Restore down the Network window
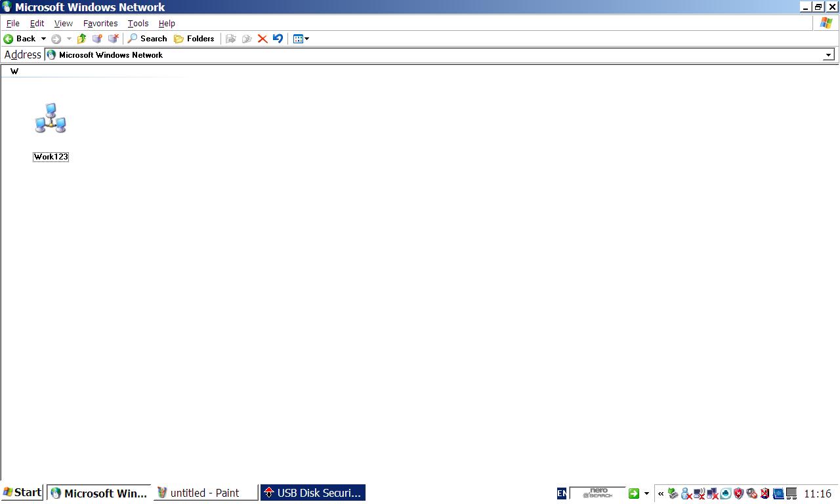Screen dimensions: 840x504 (x=818, y=7)
